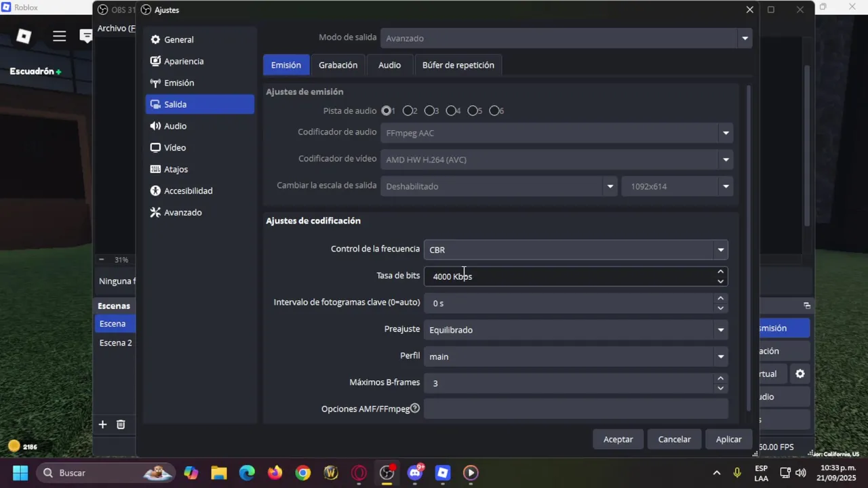The width and height of the screenshot is (868, 488).
Task: Select Salida category in the sidebar
Action: (199, 104)
